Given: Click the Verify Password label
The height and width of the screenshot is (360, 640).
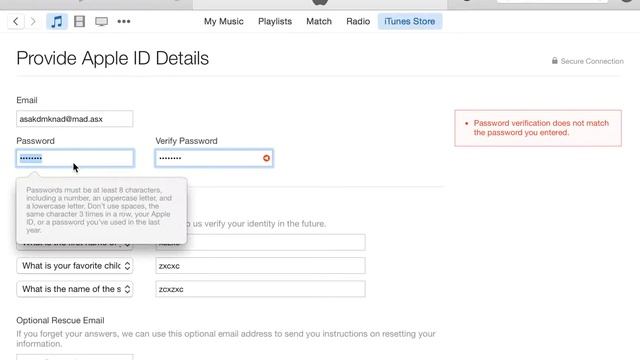Looking at the screenshot, I should point(186,141).
